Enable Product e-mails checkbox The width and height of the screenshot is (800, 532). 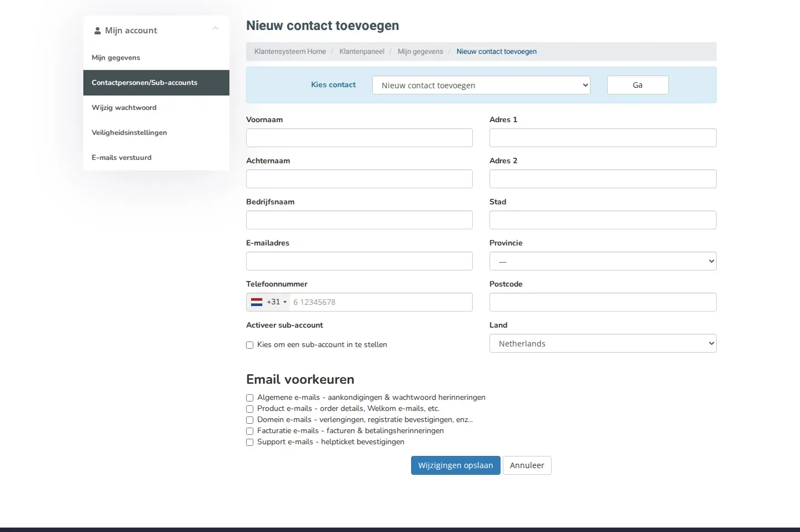coord(250,409)
